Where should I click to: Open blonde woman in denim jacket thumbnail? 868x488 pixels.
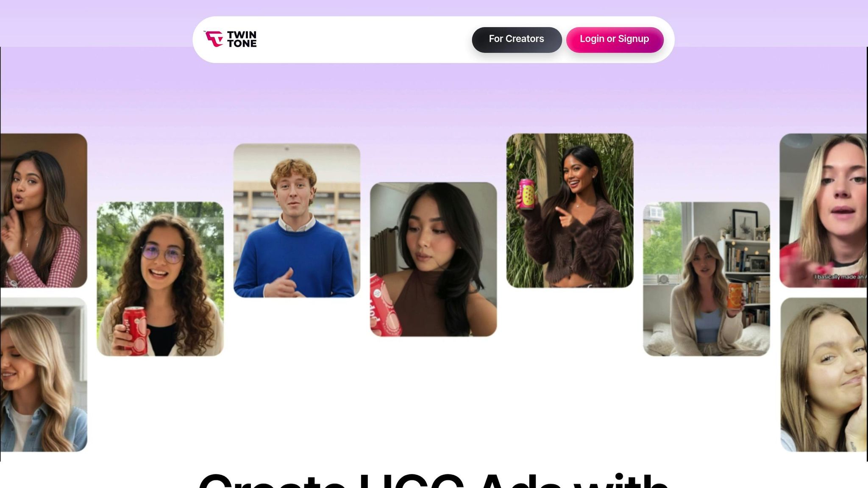(x=44, y=374)
